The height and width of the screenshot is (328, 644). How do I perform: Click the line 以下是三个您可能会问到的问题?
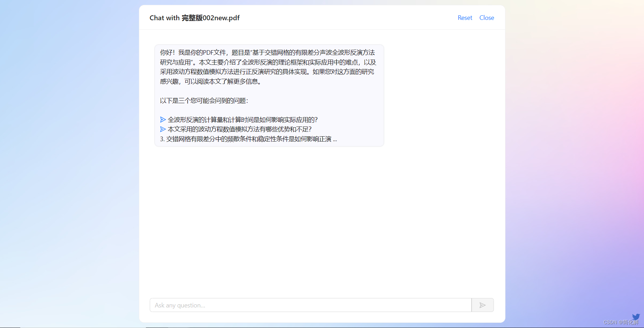[x=204, y=101]
